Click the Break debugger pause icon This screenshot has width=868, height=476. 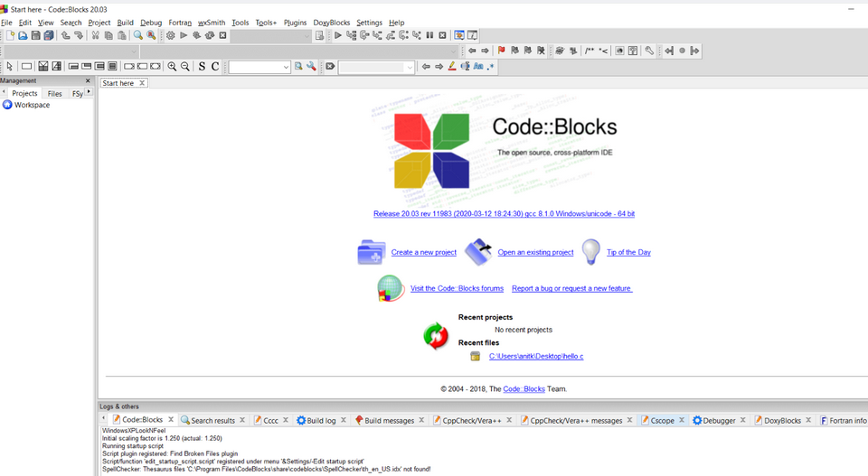pos(429,35)
